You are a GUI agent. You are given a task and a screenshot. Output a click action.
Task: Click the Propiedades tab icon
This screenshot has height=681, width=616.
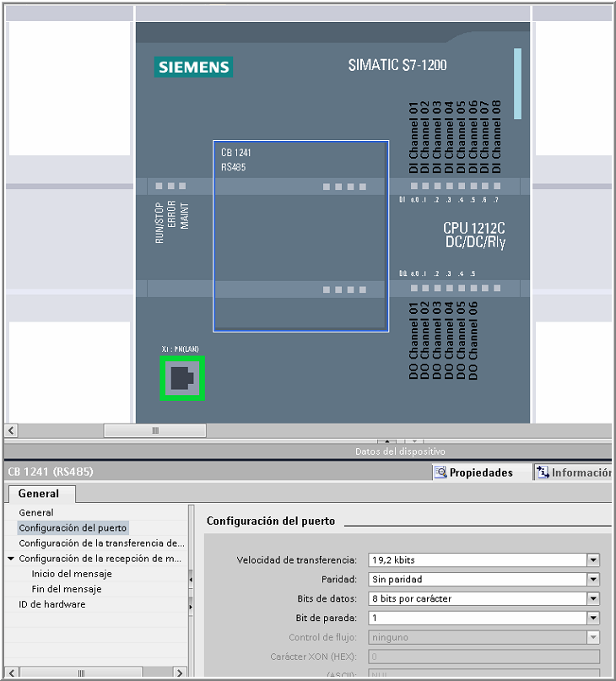tap(440, 473)
